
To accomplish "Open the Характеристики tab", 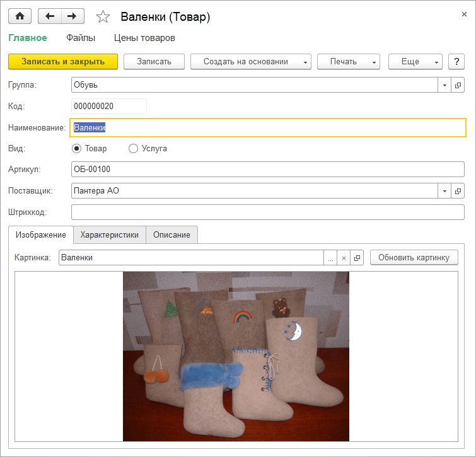I will 110,235.
